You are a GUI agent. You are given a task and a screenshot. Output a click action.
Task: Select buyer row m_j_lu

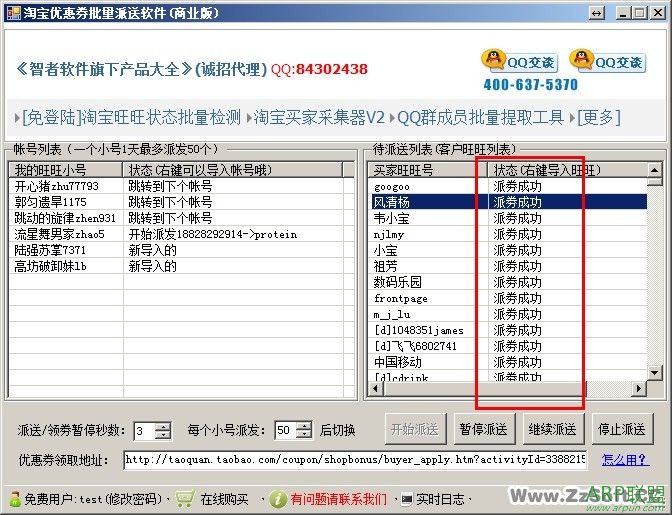508,314
